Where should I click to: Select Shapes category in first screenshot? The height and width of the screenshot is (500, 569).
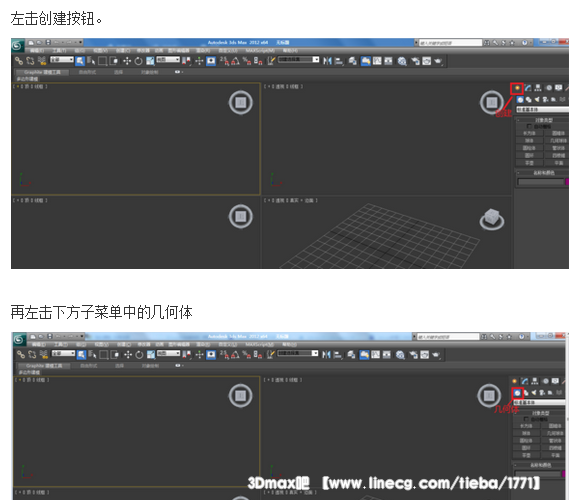(x=528, y=99)
